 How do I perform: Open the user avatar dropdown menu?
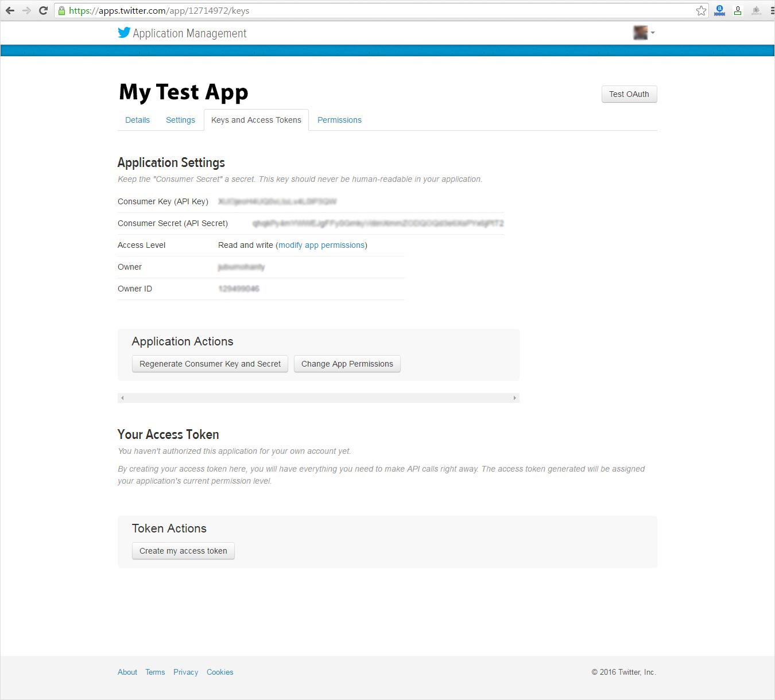[644, 33]
